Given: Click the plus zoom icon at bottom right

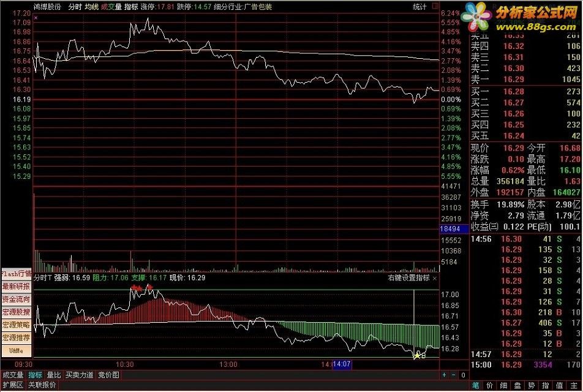Looking at the screenshot, I should (x=444, y=375).
